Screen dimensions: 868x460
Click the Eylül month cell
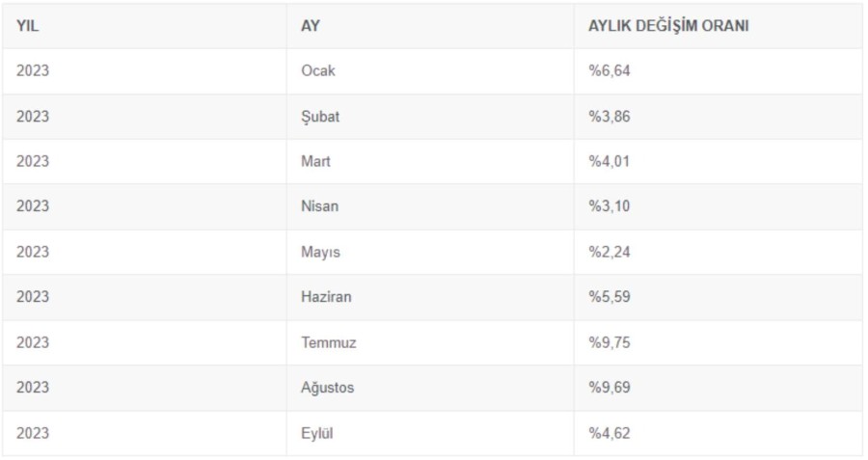pyautogui.click(x=317, y=433)
